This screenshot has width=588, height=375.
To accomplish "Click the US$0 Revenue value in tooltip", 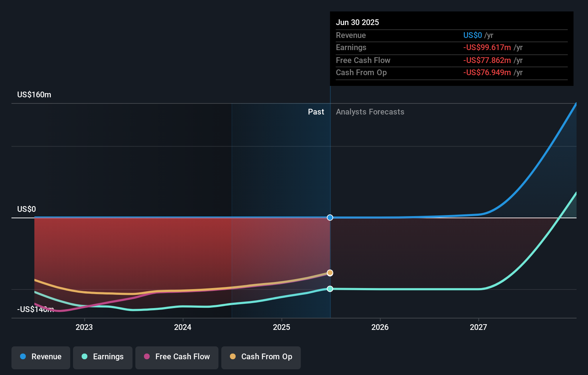I will pyautogui.click(x=472, y=35).
